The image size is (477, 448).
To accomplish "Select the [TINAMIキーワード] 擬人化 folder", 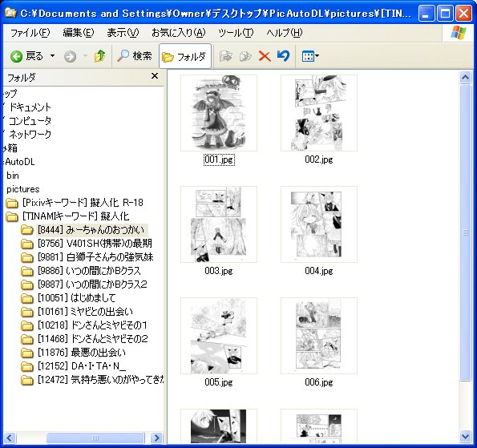I will [x=75, y=216].
